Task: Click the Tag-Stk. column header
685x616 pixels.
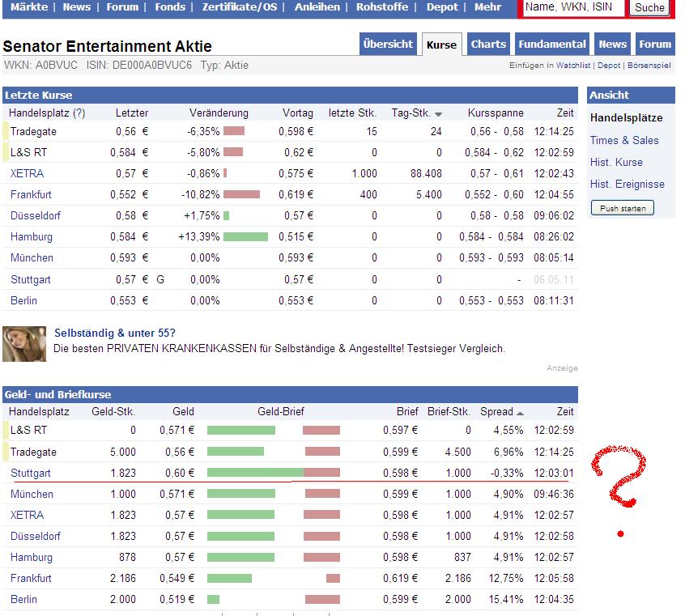Action: point(411,113)
